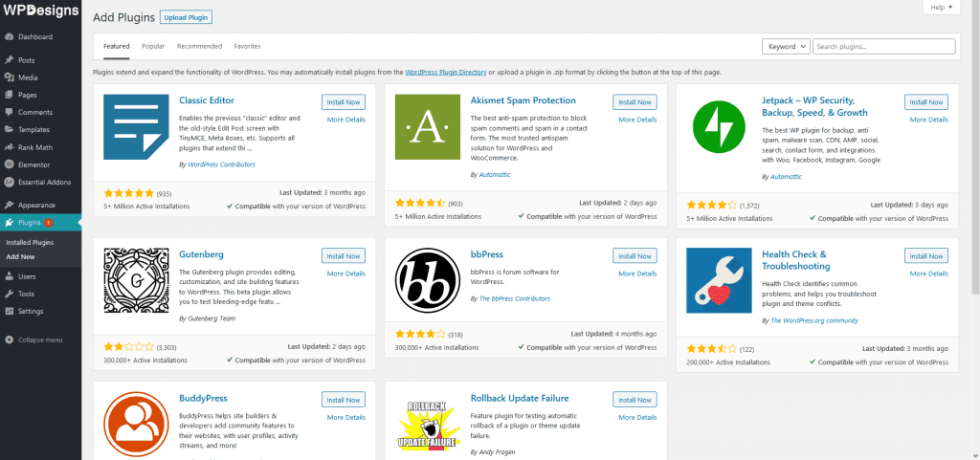Viewport: 980px width, 460px height.
Task: Open the Favorites tab
Action: (x=247, y=46)
